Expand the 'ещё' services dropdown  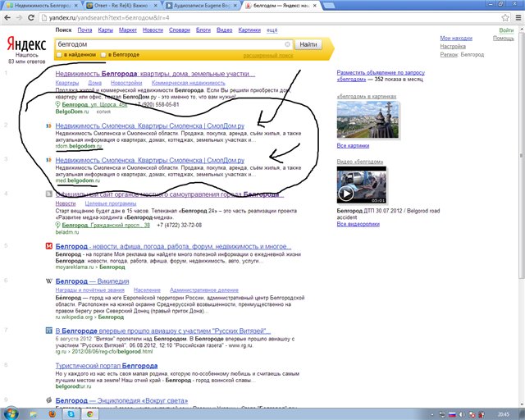(272, 30)
